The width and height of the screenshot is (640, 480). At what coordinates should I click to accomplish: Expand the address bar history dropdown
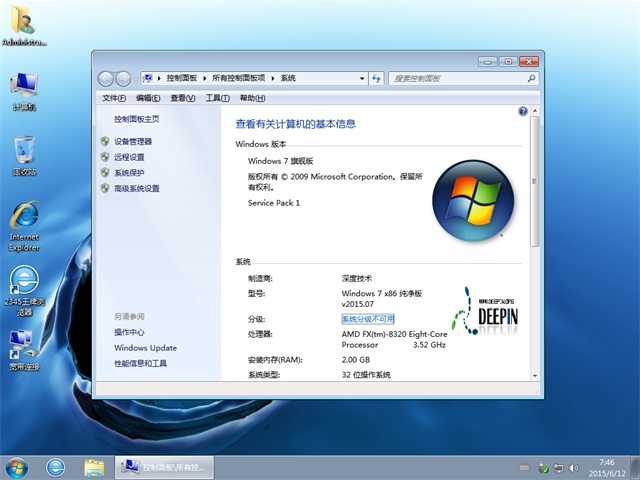point(360,78)
